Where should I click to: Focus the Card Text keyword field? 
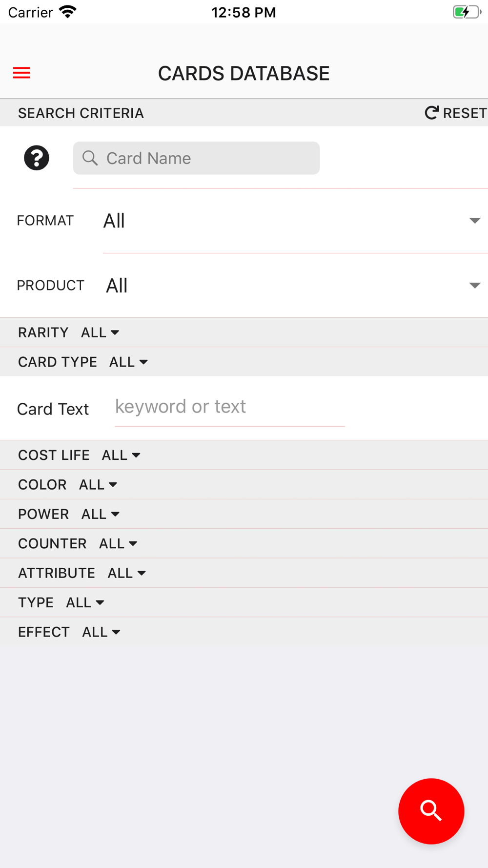229,407
